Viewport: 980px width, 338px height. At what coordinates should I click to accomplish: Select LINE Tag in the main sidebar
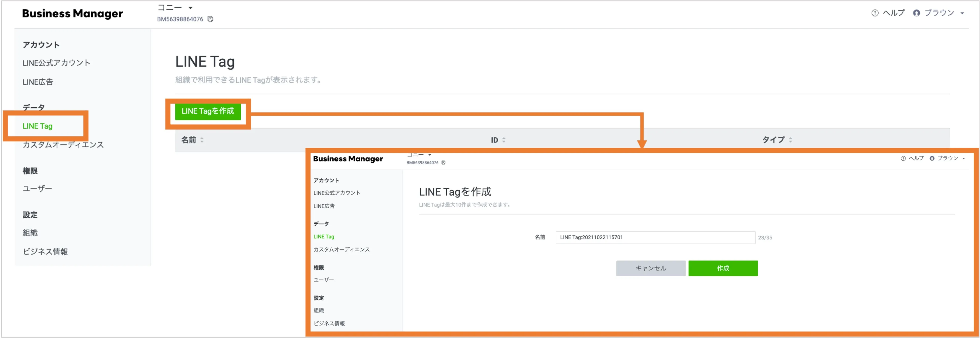pyautogui.click(x=37, y=126)
